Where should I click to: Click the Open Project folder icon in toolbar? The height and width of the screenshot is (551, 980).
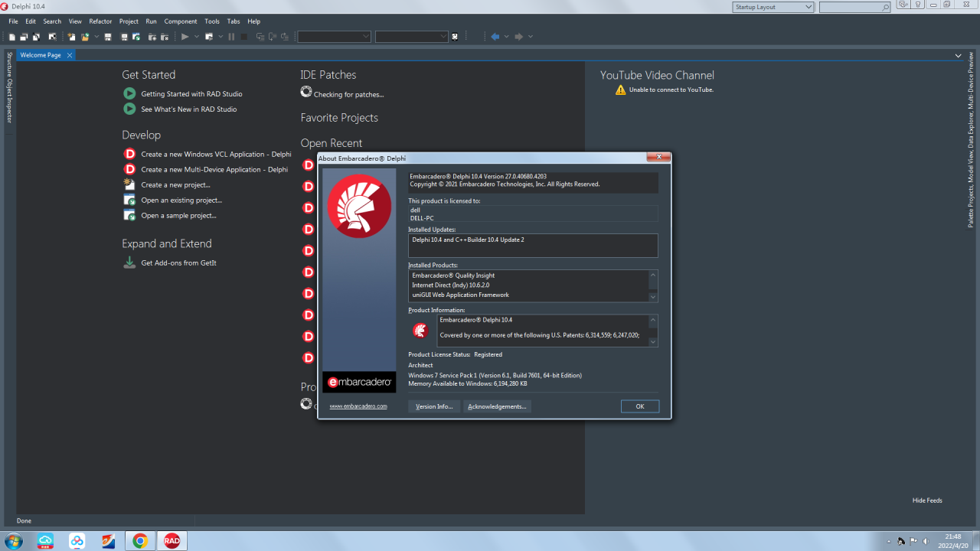pos(85,37)
